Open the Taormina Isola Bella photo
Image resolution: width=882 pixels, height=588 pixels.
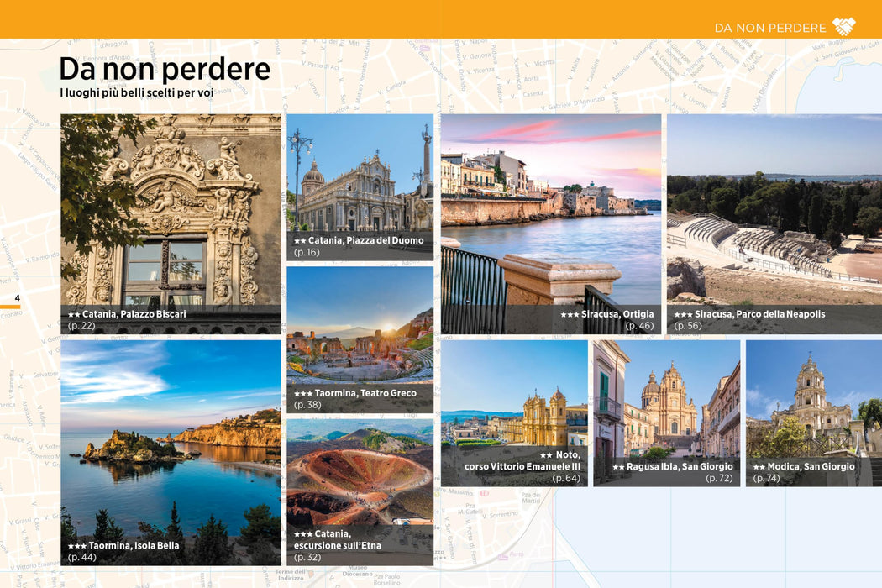tap(171, 453)
